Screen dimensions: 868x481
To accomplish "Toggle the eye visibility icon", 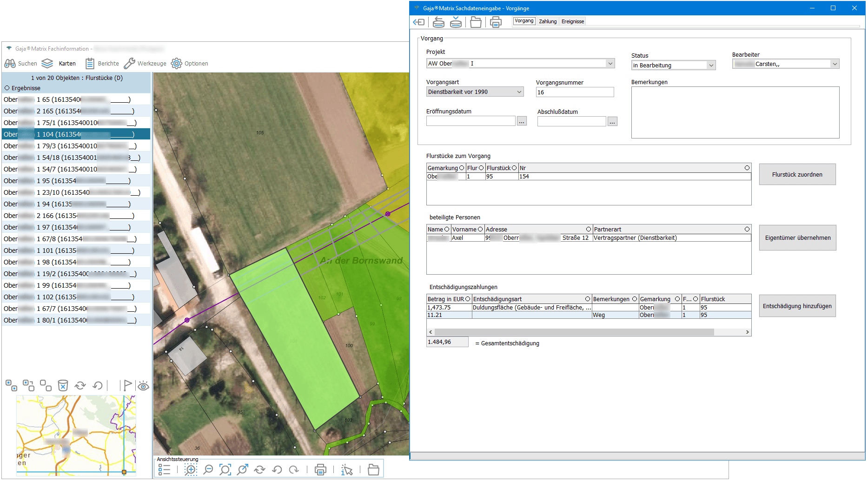I will coord(143,386).
